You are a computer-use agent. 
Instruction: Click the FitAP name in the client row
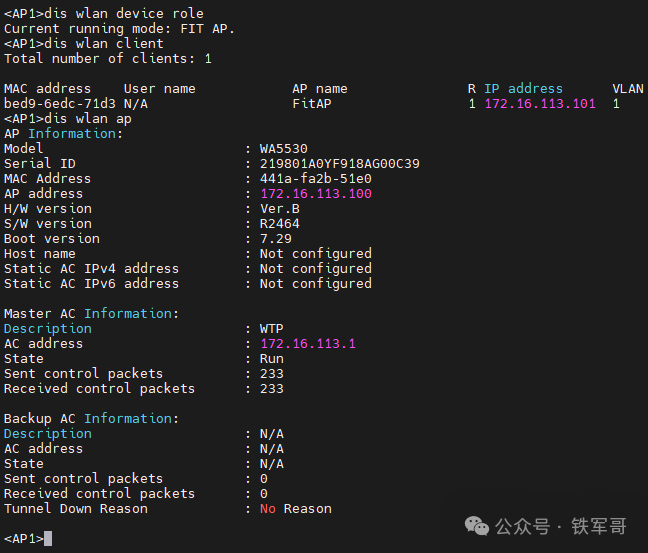311,104
